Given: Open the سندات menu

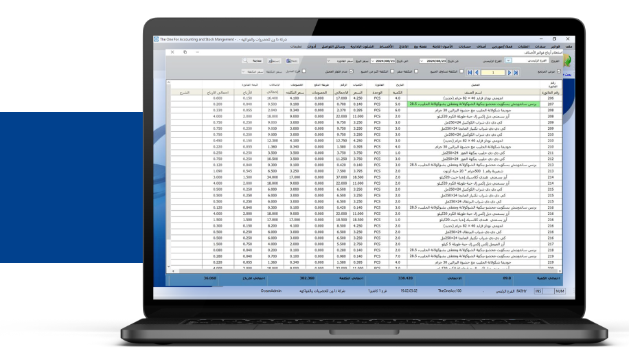Looking at the screenshot, I should click(x=540, y=47).
